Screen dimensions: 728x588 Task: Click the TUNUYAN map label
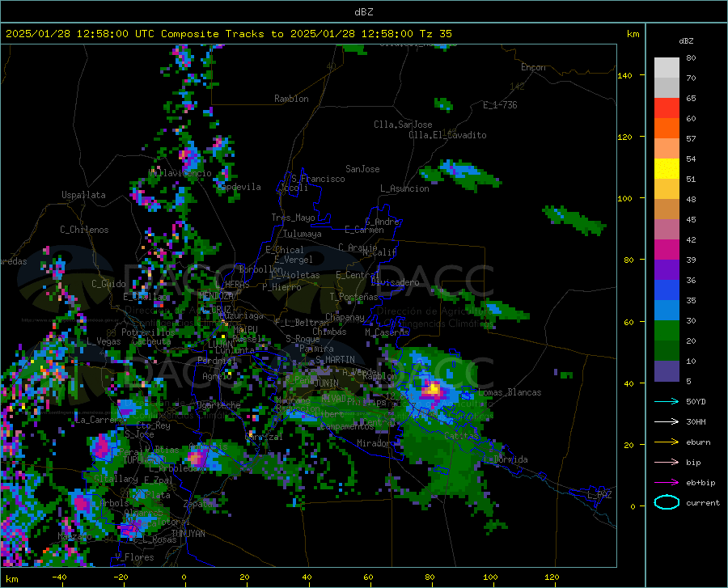188,534
